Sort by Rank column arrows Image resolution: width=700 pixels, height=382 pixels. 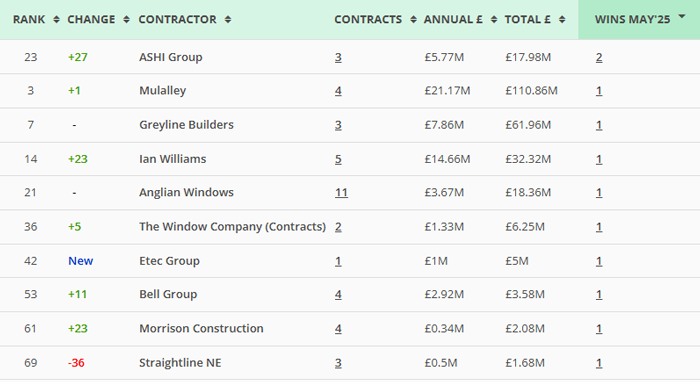pos(56,20)
